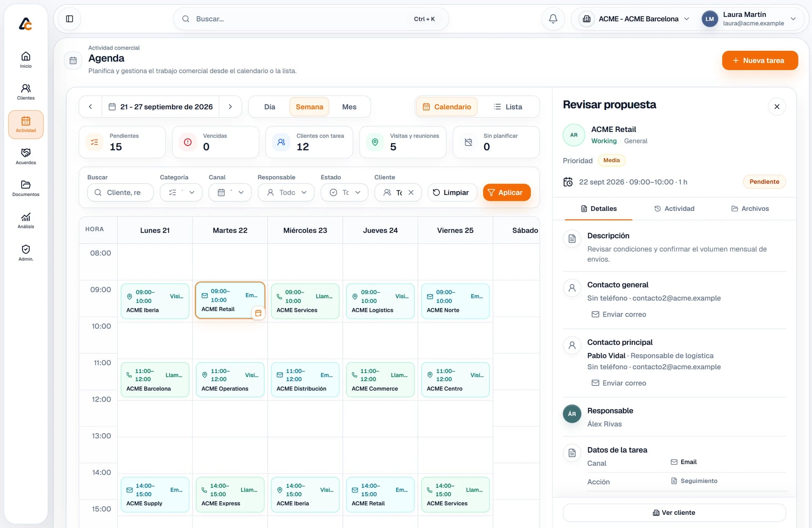Viewport: 812px width, 528px height.
Task: Open the ACME Distribución task
Action: 305,379
